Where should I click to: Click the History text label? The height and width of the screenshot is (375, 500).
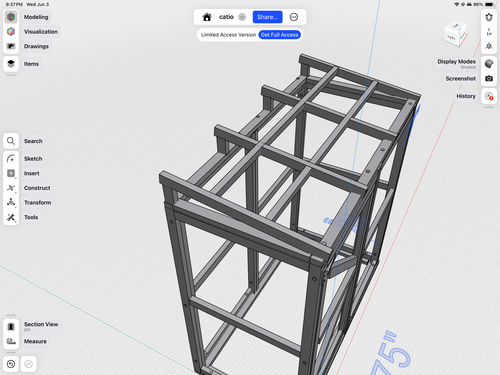pyautogui.click(x=466, y=96)
